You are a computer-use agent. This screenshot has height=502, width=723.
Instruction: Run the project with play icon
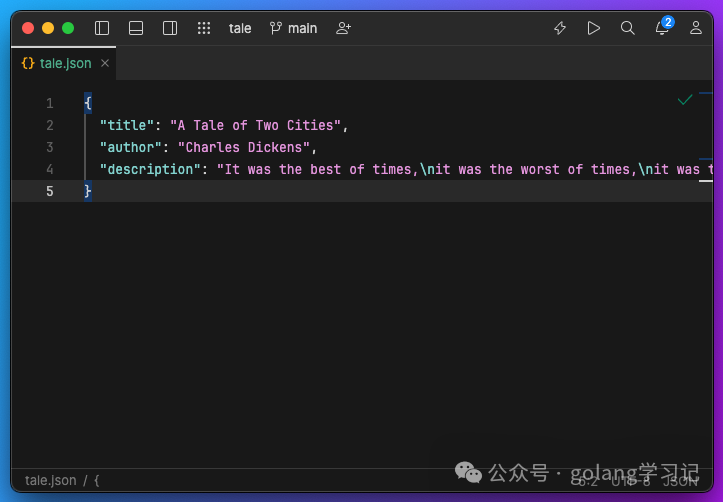click(593, 28)
